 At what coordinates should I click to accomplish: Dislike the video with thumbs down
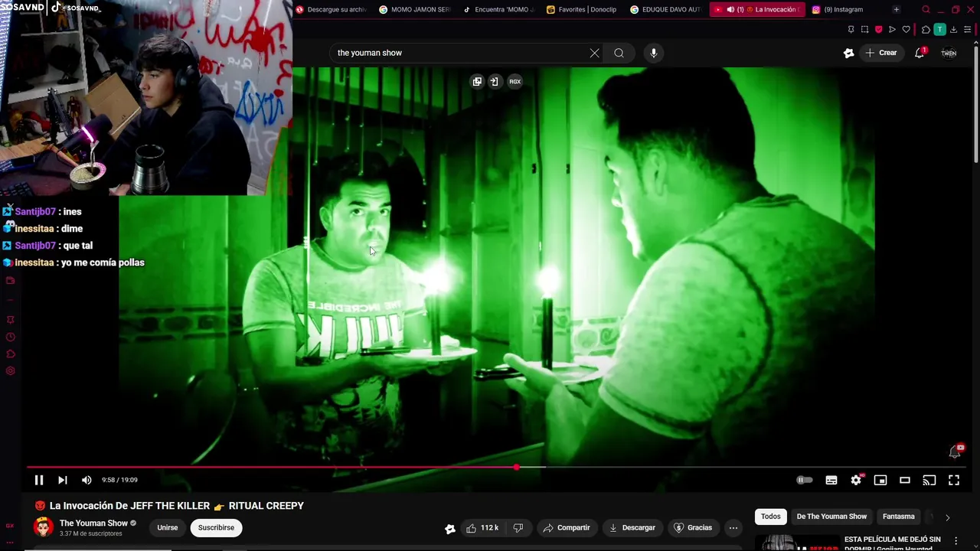click(518, 528)
